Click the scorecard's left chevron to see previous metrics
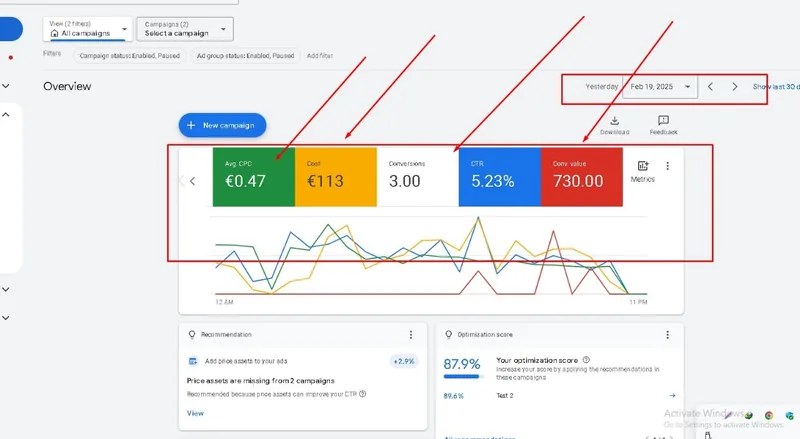Screen dimensions: 800x439 coord(192,181)
